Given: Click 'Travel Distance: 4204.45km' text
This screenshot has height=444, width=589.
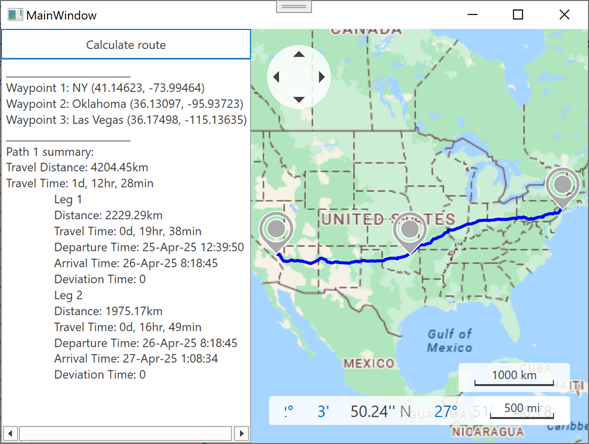Looking at the screenshot, I should pyautogui.click(x=77, y=168).
